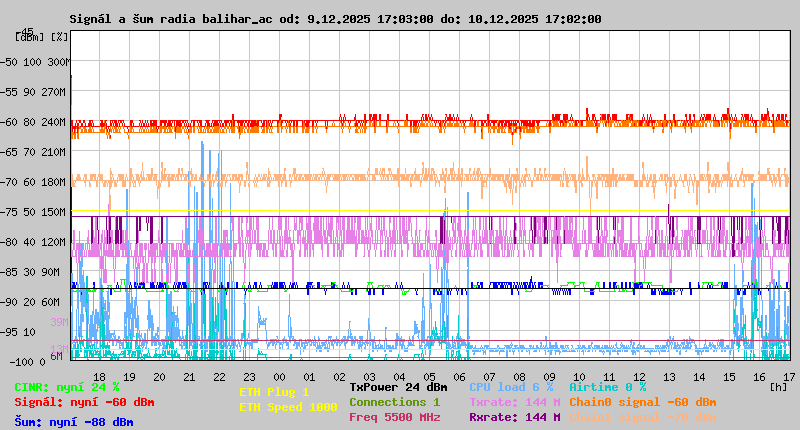Click the Connections 1 legend entry

coord(394,402)
